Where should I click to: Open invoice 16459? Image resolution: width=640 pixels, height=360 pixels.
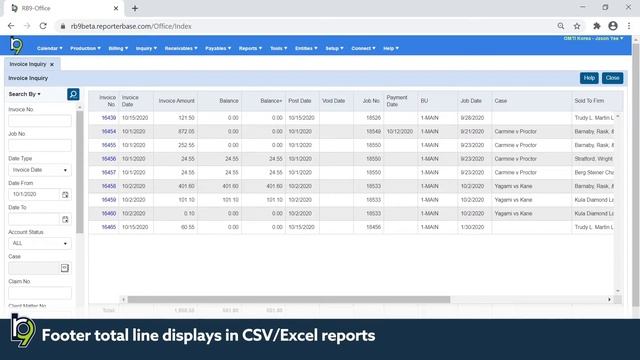point(109,200)
